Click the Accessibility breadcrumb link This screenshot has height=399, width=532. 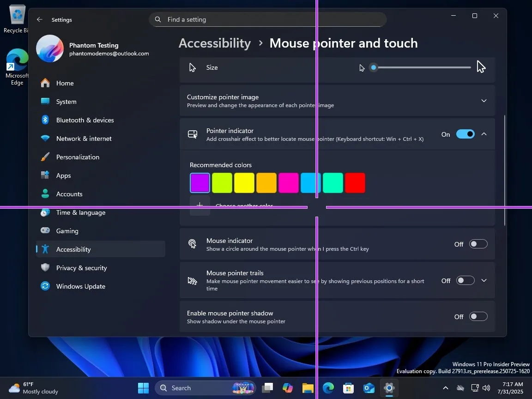click(x=215, y=43)
